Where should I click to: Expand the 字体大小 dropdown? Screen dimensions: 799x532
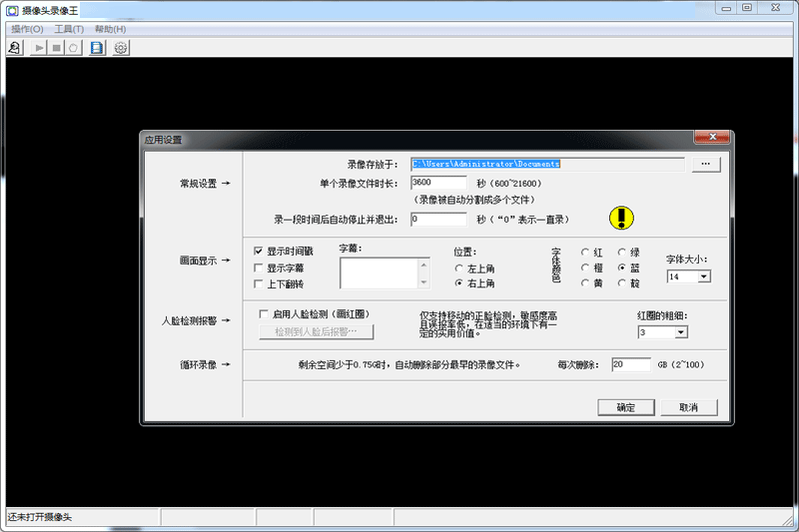pos(704,276)
